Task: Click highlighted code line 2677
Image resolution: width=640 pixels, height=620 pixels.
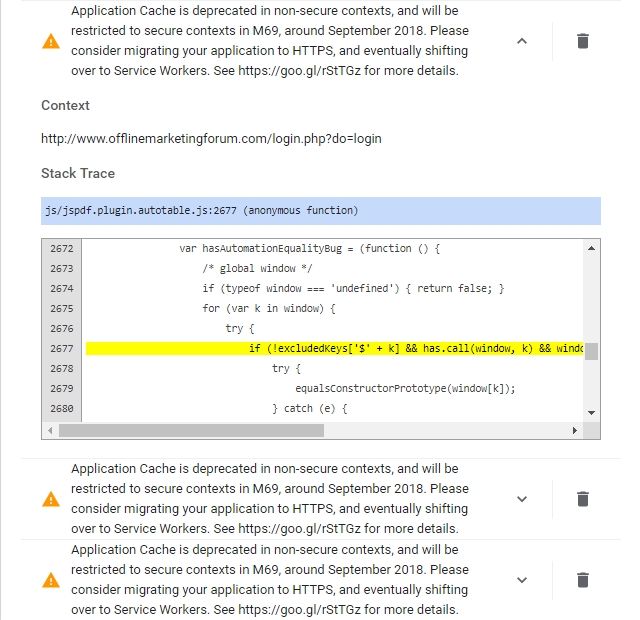Action: pyautogui.click(x=334, y=349)
